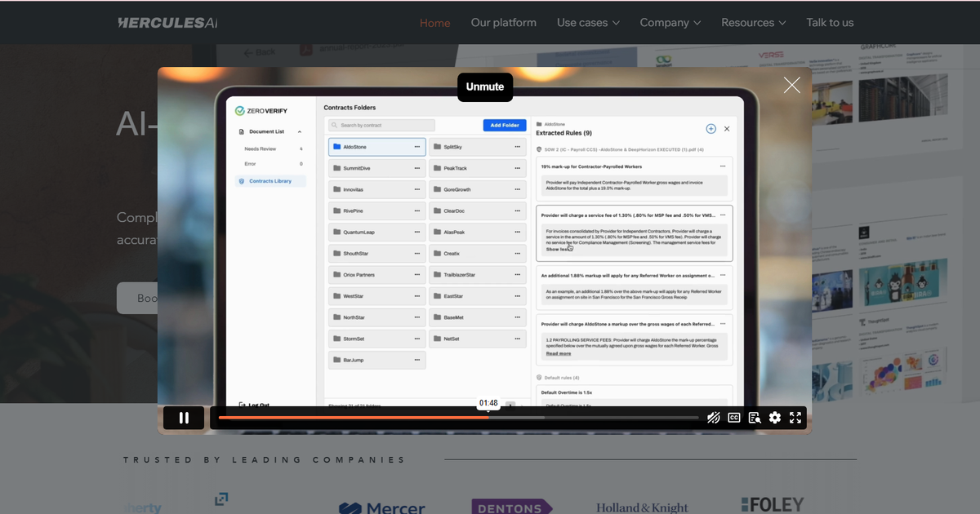Enter fullscreen mode

pyautogui.click(x=795, y=418)
